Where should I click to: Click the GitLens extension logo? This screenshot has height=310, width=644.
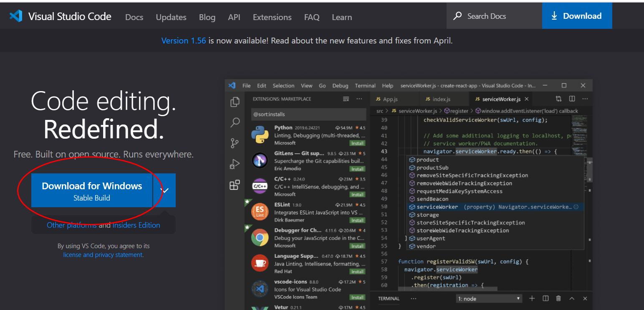pyautogui.click(x=260, y=160)
